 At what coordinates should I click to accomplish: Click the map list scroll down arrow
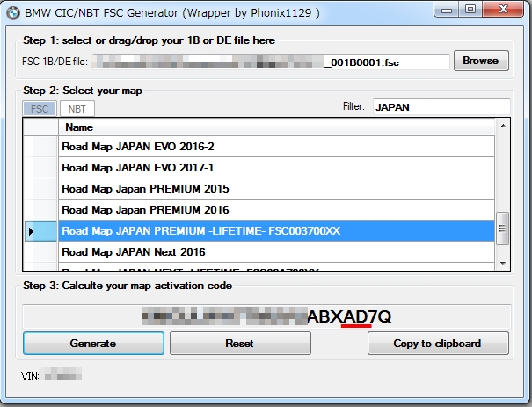point(503,264)
